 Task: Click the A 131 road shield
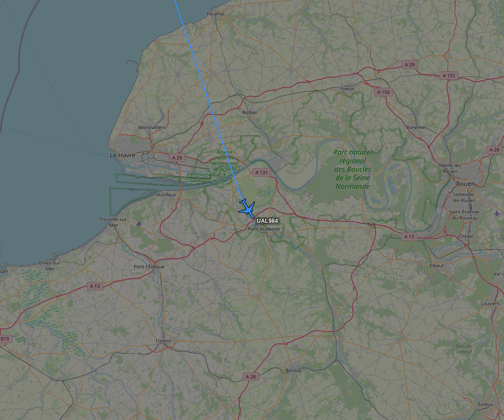pos(261,172)
